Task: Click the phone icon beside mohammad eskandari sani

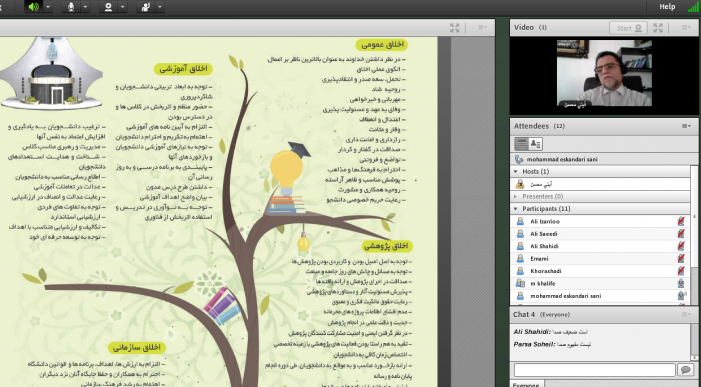Action: point(519,159)
